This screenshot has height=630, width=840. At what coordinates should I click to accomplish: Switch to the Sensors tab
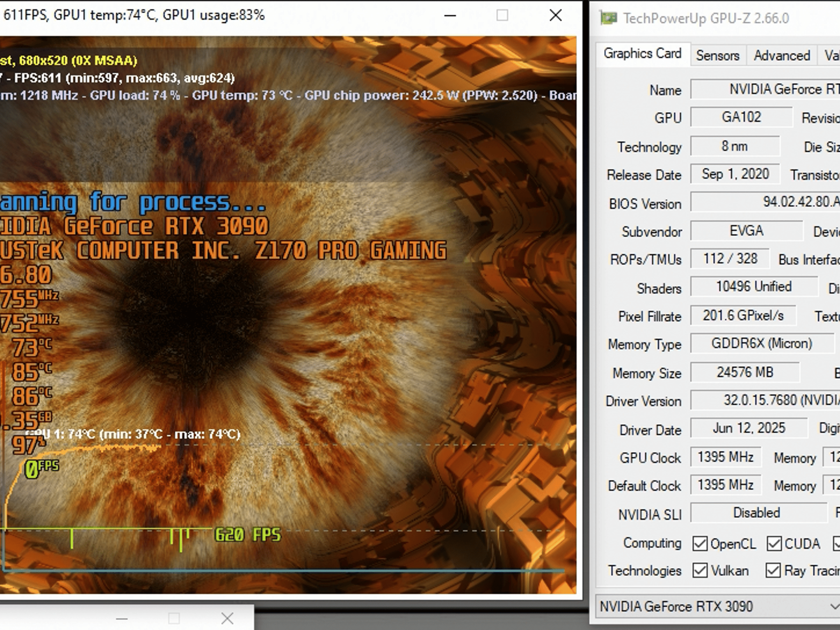pos(718,55)
